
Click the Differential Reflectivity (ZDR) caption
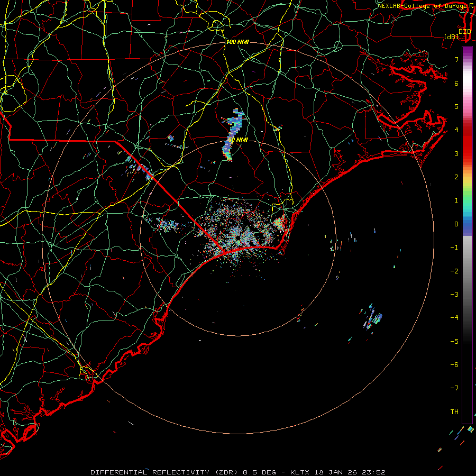(x=166, y=472)
